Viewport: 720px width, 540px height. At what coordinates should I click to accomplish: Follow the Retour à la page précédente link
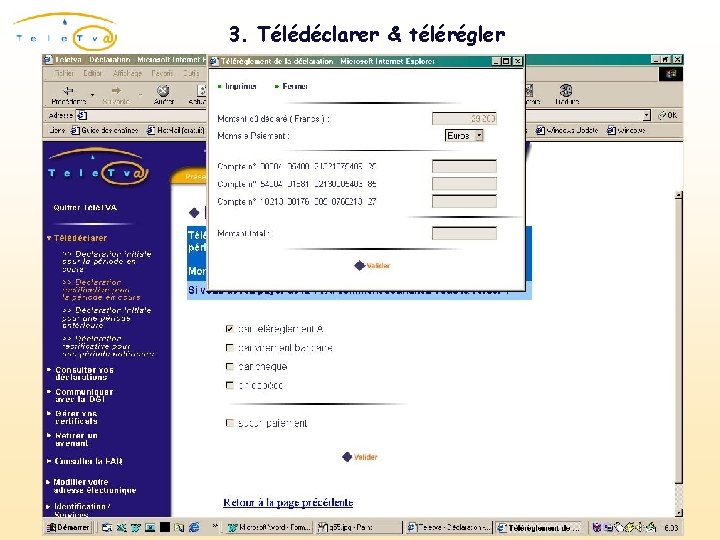pos(288,502)
